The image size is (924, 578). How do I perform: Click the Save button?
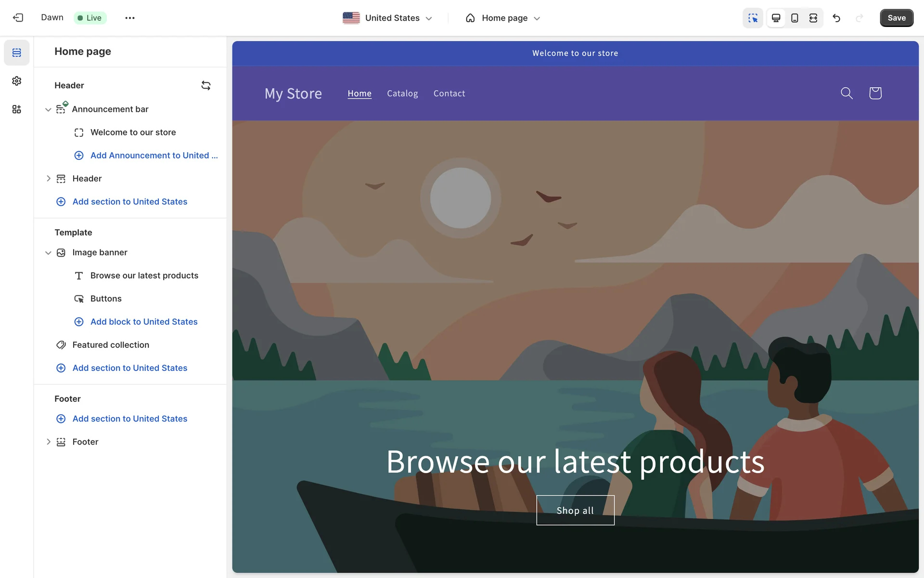coord(896,18)
